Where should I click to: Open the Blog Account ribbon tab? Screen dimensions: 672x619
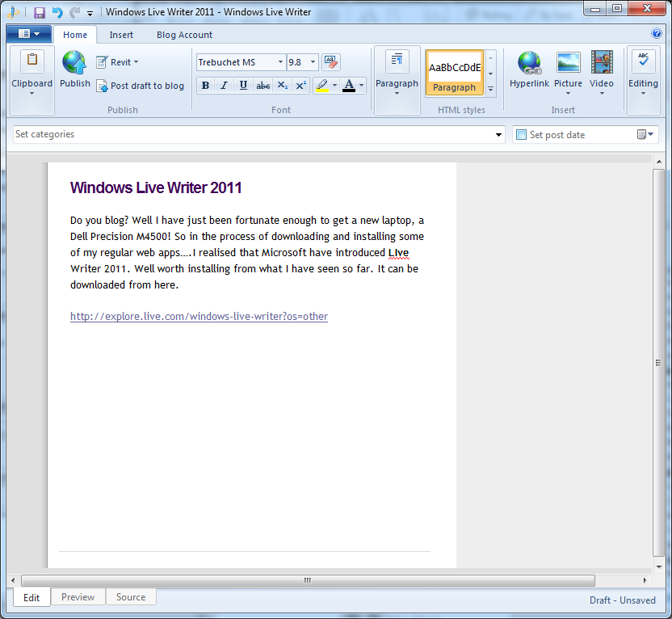pos(184,35)
